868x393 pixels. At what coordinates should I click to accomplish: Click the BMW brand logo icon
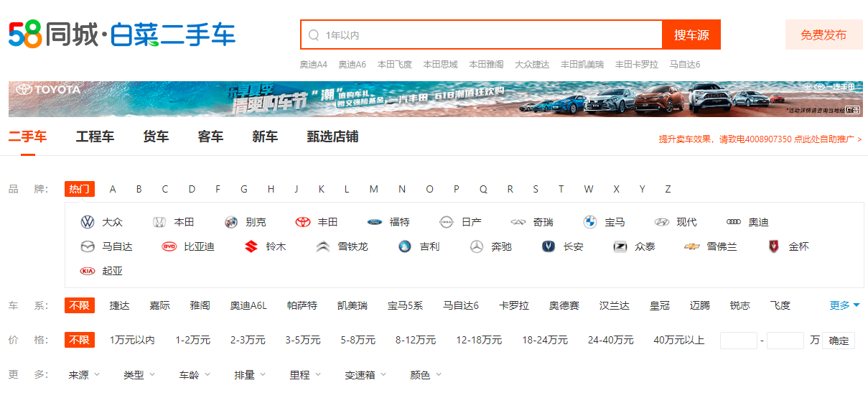(x=590, y=223)
